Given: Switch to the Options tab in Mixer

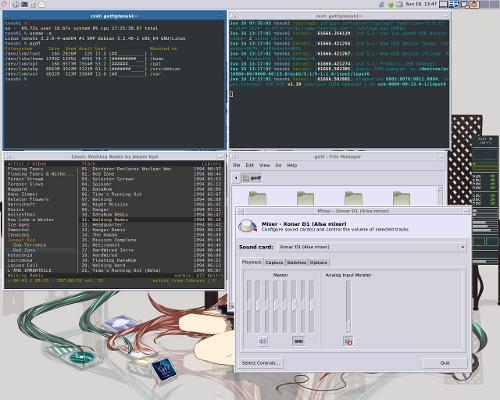Looking at the screenshot, I should click(x=318, y=263).
